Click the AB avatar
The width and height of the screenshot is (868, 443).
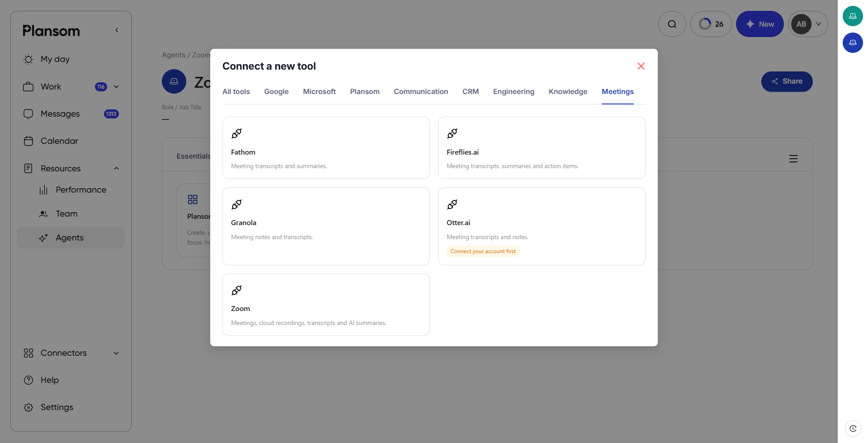801,24
